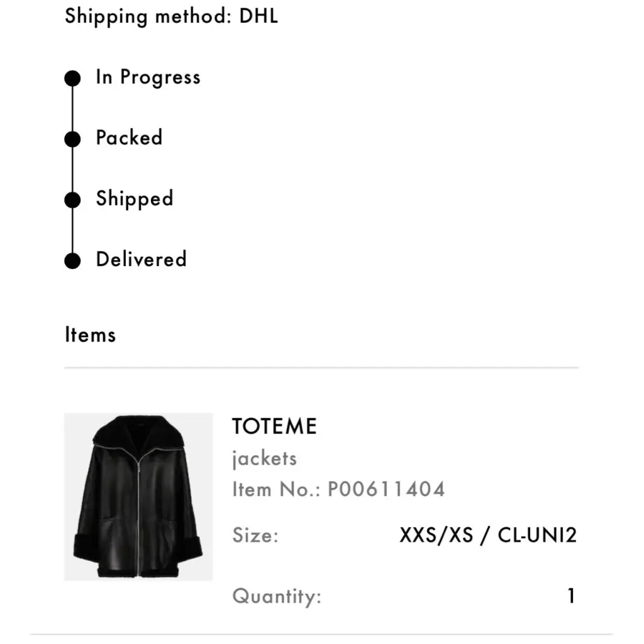Click the Packed status dot

point(73,139)
